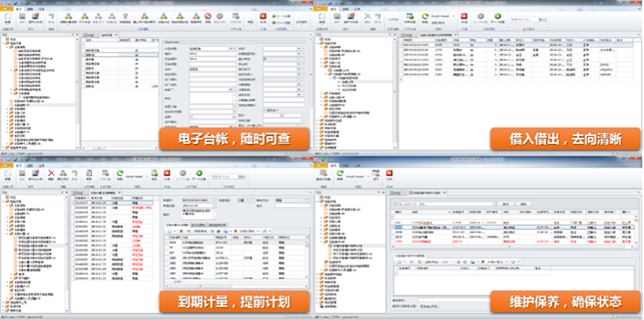Tick the checkbox in the Equipment form
644x320 pixels.
(265, 109)
